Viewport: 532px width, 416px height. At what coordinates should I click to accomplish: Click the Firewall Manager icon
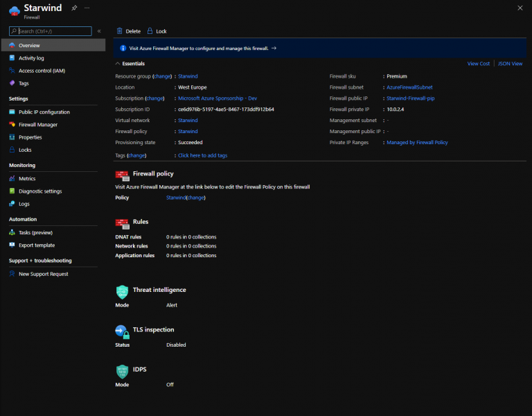(x=12, y=124)
